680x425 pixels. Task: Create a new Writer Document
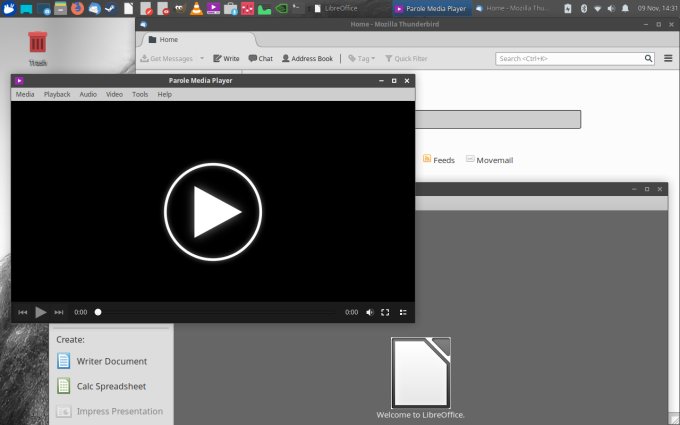[102, 361]
